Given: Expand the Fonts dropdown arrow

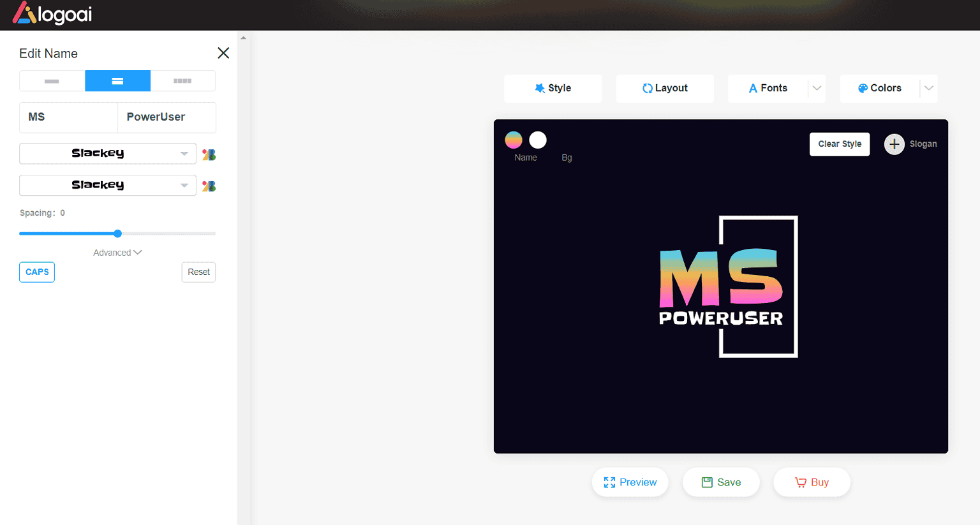Looking at the screenshot, I should pos(817,89).
